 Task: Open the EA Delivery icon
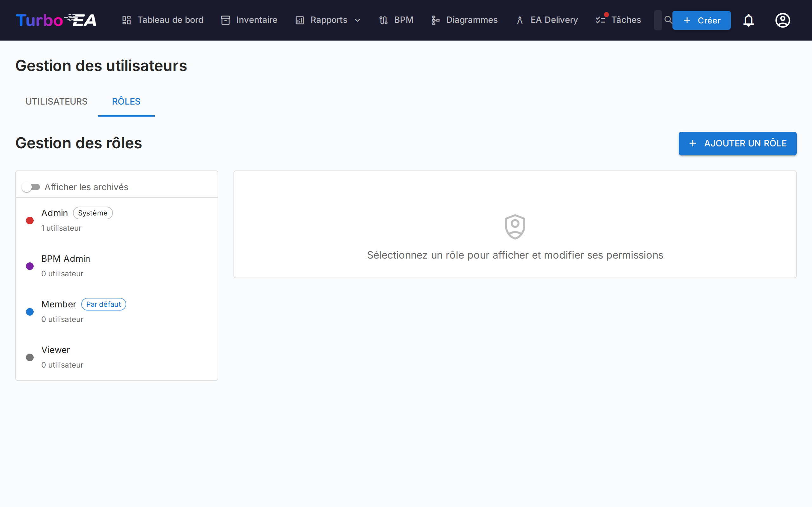(x=520, y=20)
